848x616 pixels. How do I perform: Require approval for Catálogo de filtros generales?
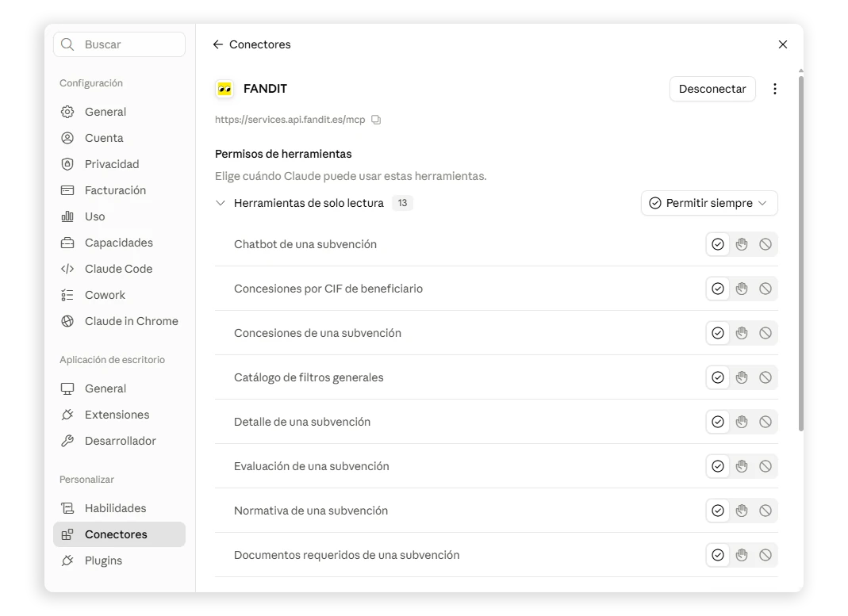742,377
